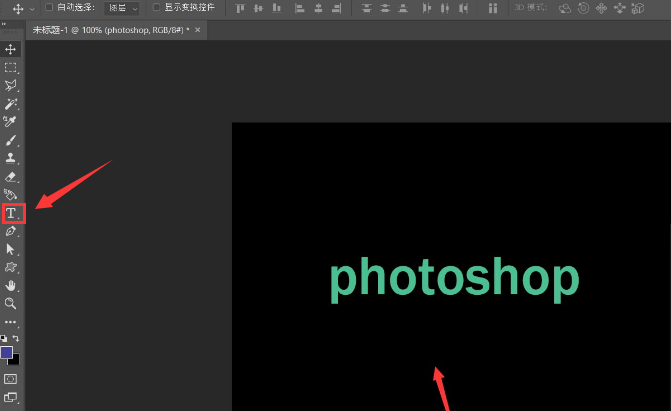This screenshot has width=671, height=411.
Task: Select the Clone Stamp tool
Action: pos(10,158)
